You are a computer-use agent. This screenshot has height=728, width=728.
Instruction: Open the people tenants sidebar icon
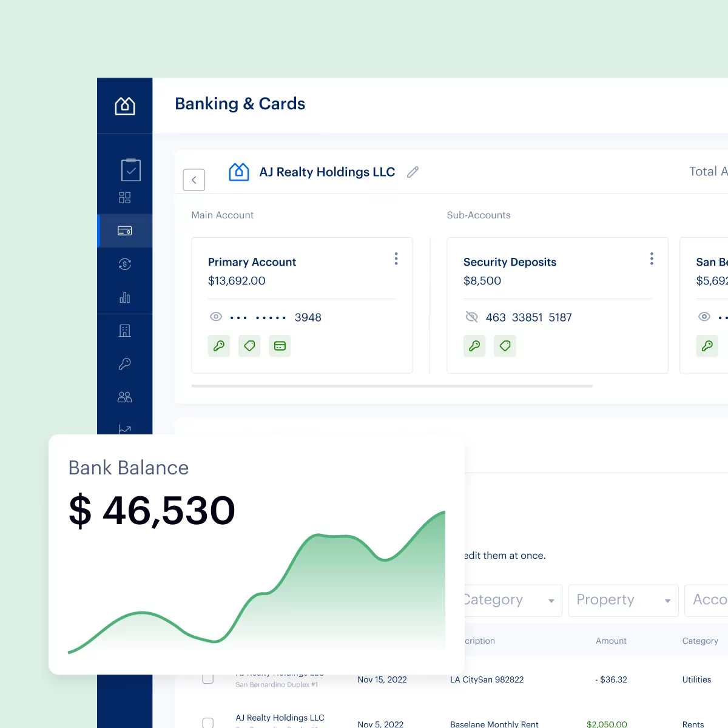point(125,397)
